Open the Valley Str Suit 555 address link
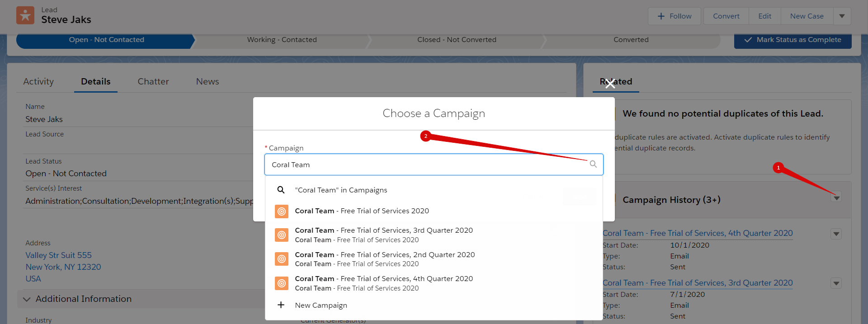 click(x=58, y=255)
